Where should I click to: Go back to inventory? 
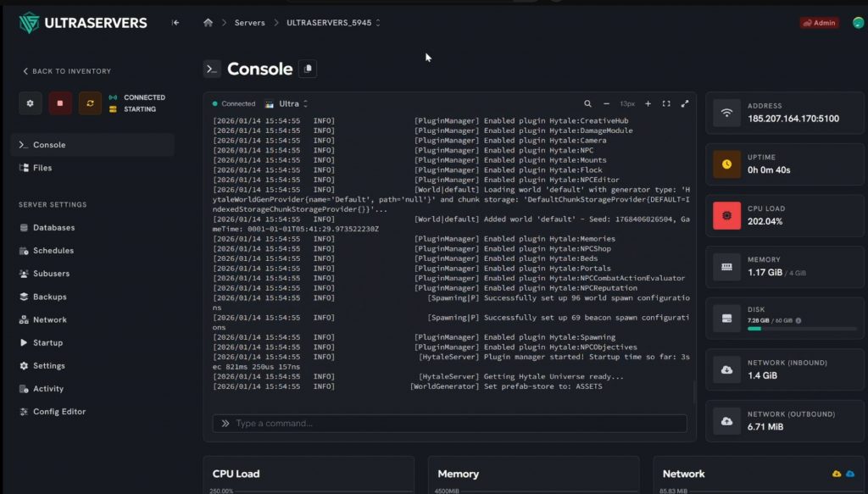(67, 71)
